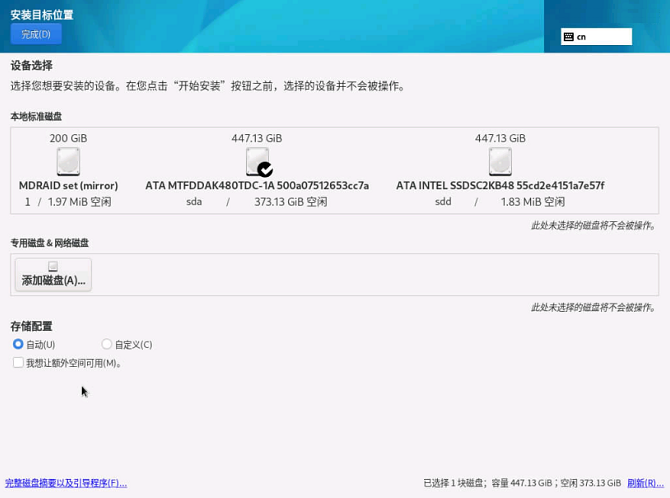The image size is (670, 498).
Task: Enable the 我想让额外空间可用(M) checkbox
Action: point(18,363)
